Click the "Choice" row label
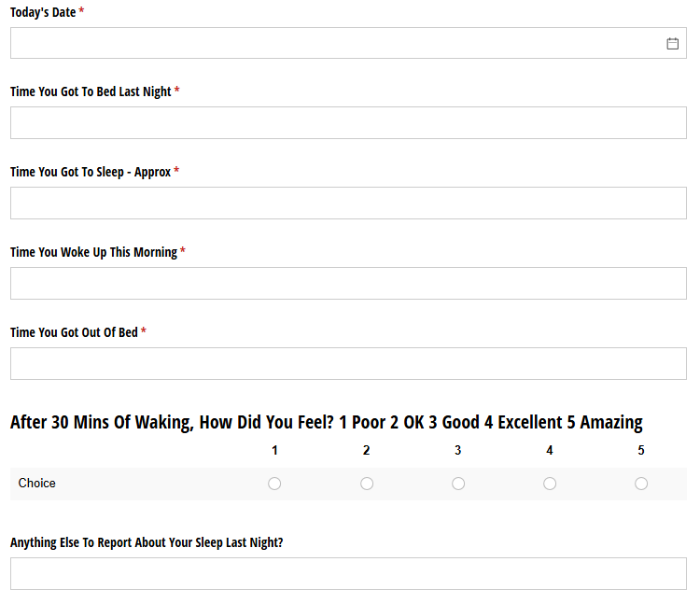700x604 pixels. pos(37,483)
